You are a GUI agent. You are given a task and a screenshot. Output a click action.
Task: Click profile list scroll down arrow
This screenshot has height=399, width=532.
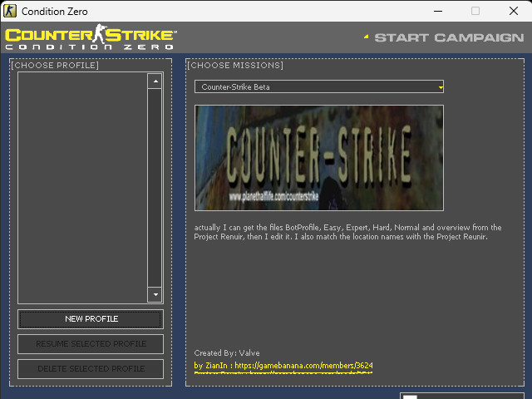point(155,294)
